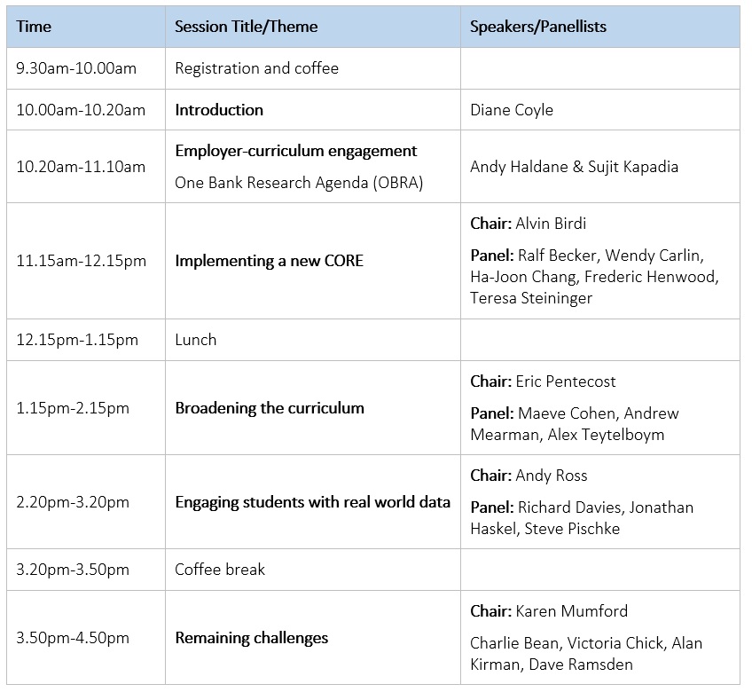Viewport: 752px width, 700px height.
Task: Click Implementing a new CORE title
Action: [269, 261]
